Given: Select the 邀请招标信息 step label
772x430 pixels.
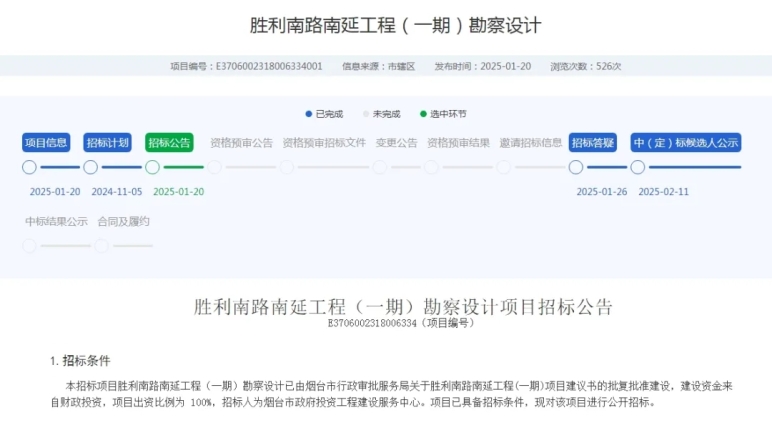Looking at the screenshot, I should coord(530,143).
